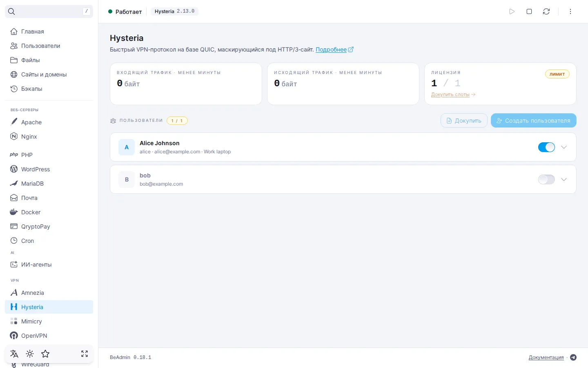This screenshot has height=368, width=588.
Task: Open the Telegram icon in footer
Action: click(x=573, y=357)
